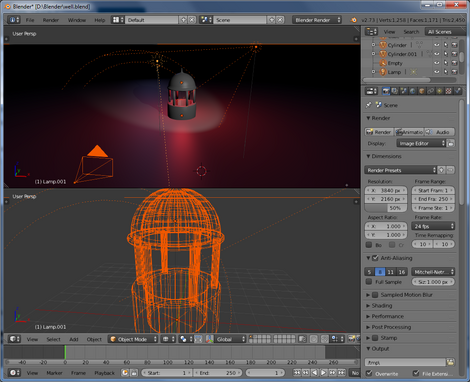Open the Timeline editor type selector

14,373
